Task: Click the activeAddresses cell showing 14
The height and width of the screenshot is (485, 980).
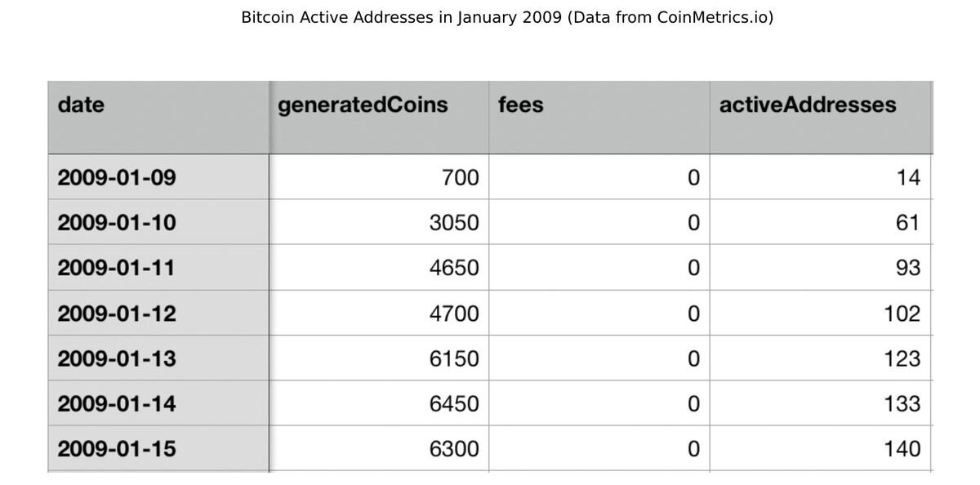Action: tap(907, 177)
